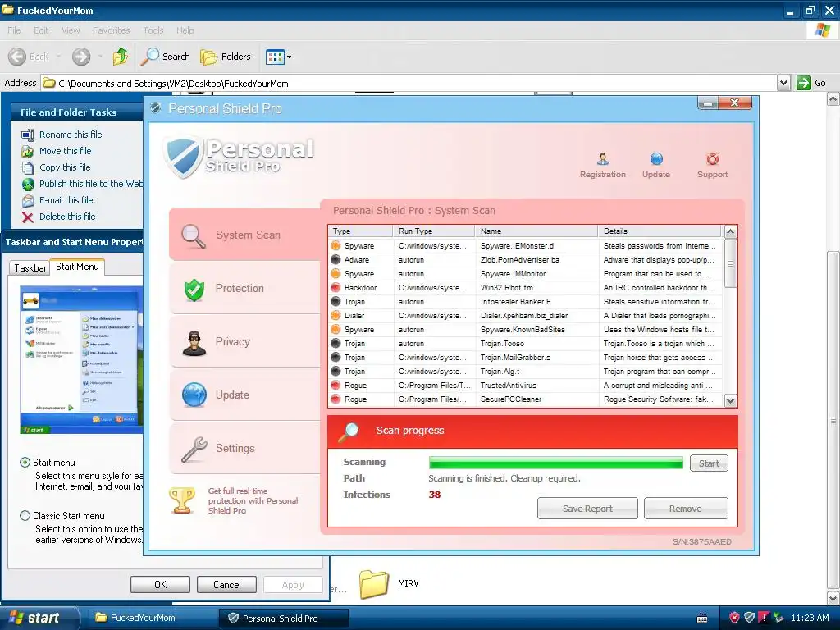Click the Search toolbar button
Image resolution: width=840 pixels, height=630 pixels.
[165, 57]
